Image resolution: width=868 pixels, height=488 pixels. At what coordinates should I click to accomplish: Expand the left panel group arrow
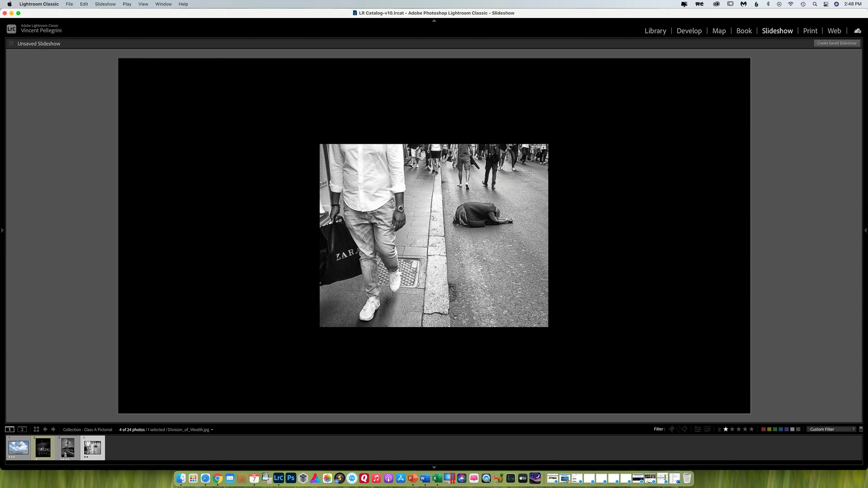2,230
